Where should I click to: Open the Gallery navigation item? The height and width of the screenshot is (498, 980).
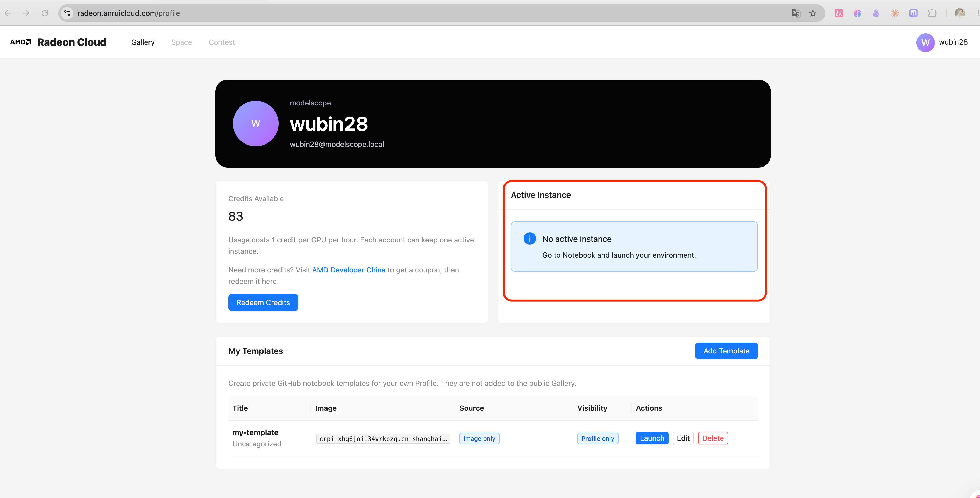pyautogui.click(x=143, y=42)
